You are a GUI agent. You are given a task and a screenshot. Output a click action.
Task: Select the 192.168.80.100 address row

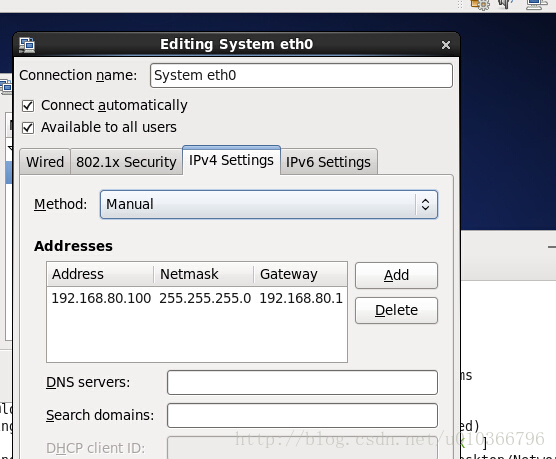(197, 298)
